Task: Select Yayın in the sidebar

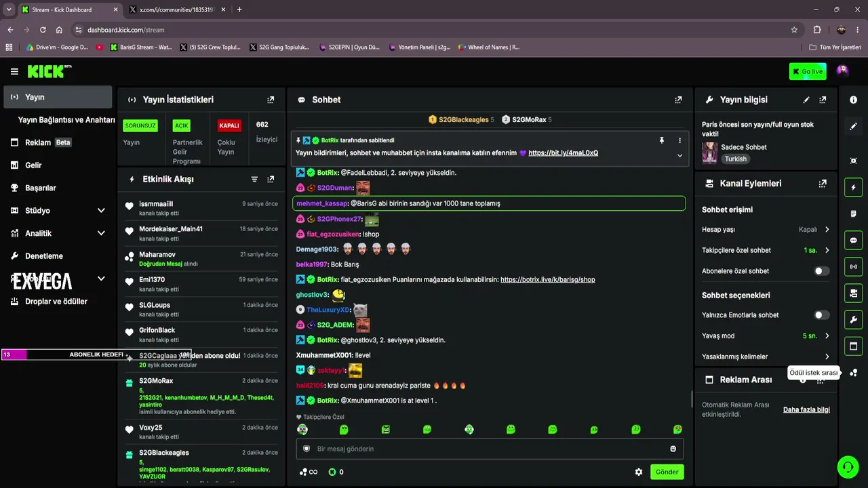Action: 57,97
